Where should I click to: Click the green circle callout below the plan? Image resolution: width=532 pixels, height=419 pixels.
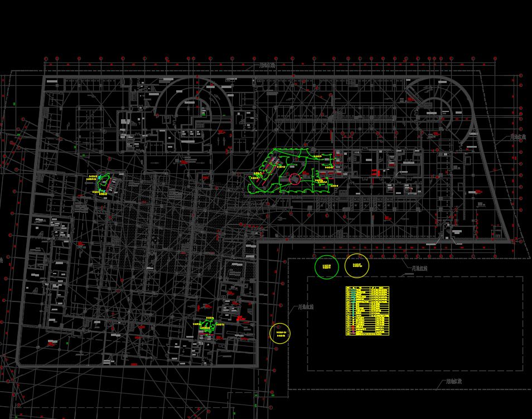(326, 267)
